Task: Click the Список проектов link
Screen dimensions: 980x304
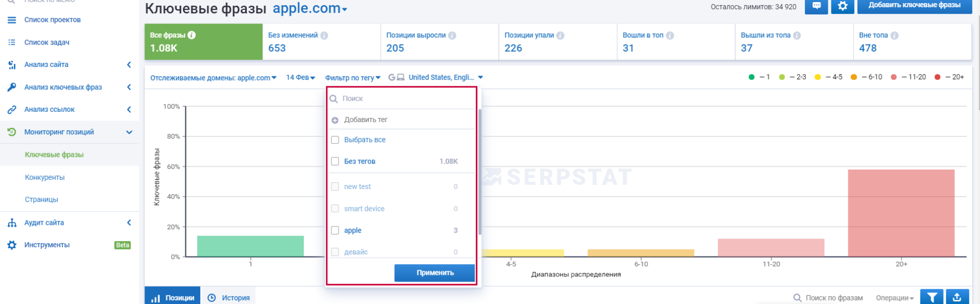Action: point(53,20)
